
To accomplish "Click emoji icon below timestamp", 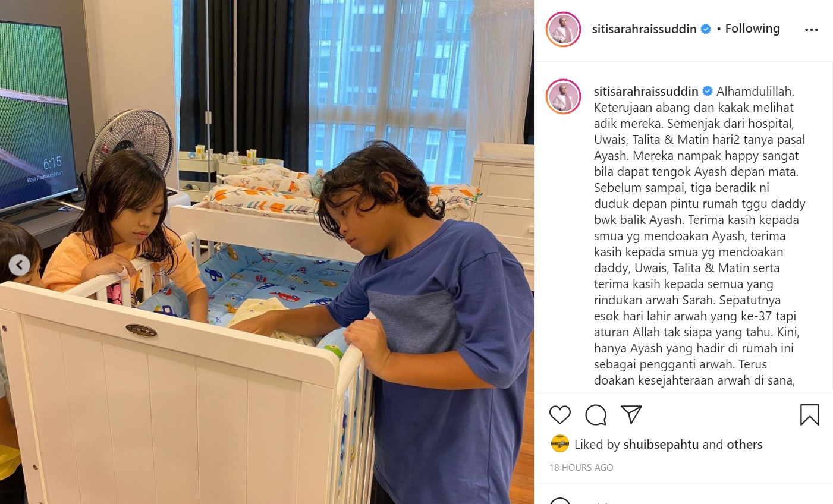I will point(559,500).
